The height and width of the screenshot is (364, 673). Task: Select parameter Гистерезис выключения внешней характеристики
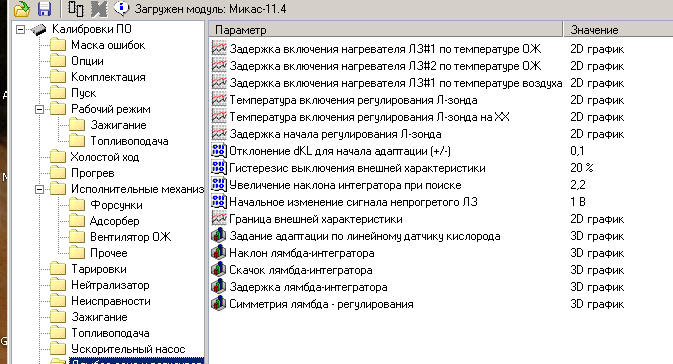click(357, 168)
